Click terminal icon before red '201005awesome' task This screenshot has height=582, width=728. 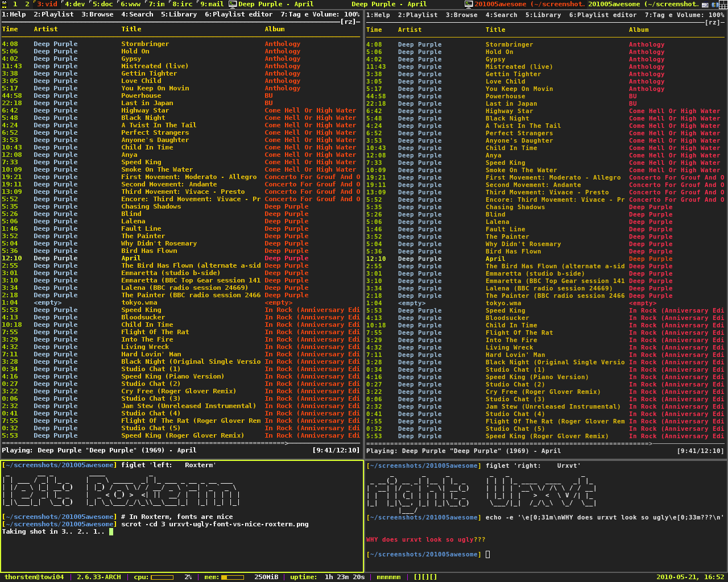(x=469, y=4)
